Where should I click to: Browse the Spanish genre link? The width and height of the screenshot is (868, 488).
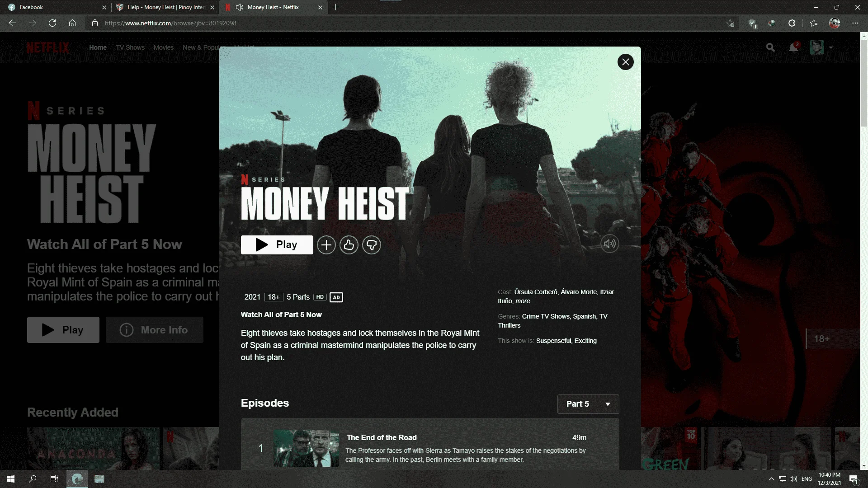585,316
